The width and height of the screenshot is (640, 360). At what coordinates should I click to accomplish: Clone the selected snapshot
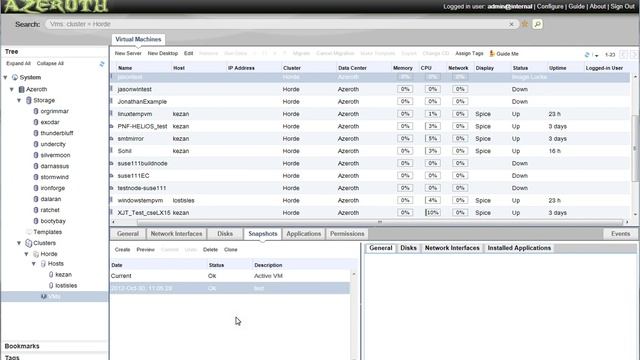tap(231, 249)
